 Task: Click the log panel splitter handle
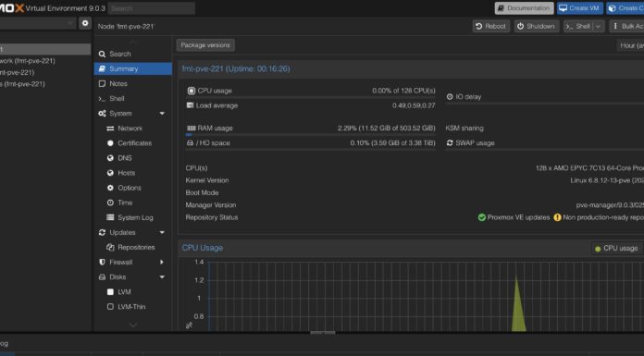(x=322, y=333)
